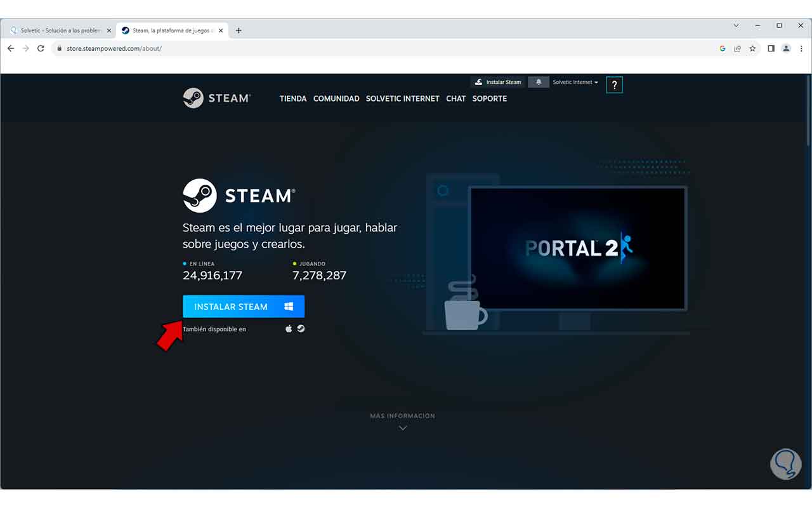Expand the MÁS INFORMACIÓN chevron
812x508 pixels.
click(x=403, y=428)
